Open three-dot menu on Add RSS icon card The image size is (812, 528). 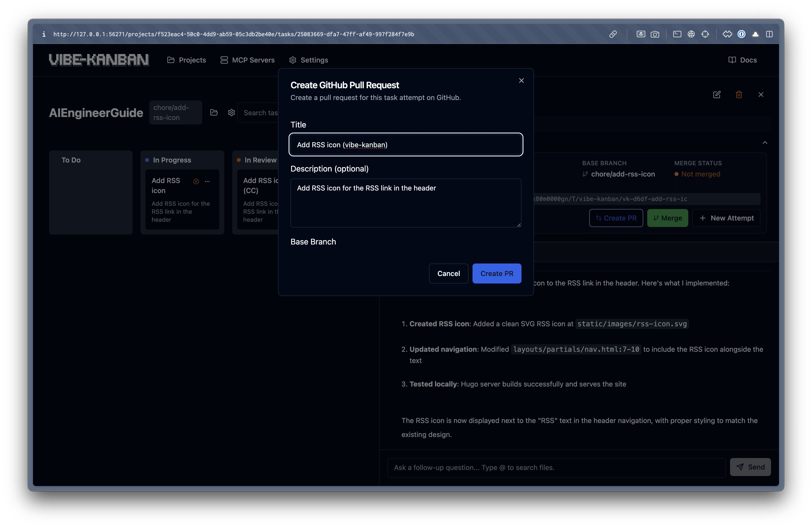207,181
